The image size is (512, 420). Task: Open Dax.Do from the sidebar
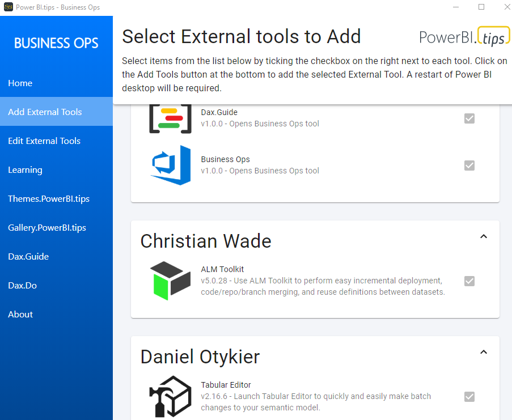coord(57,285)
